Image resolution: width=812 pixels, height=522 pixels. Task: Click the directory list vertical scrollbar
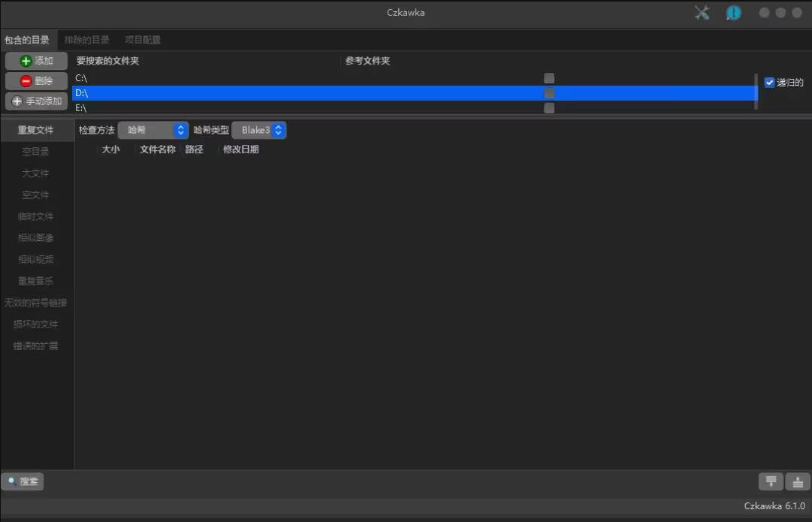tap(756, 92)
